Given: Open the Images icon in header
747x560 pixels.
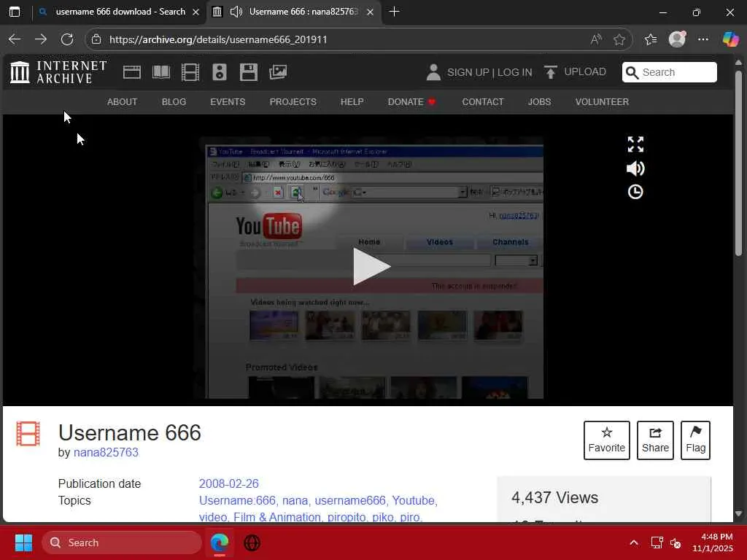Looking at the screenshot, I should pos(278,72).
